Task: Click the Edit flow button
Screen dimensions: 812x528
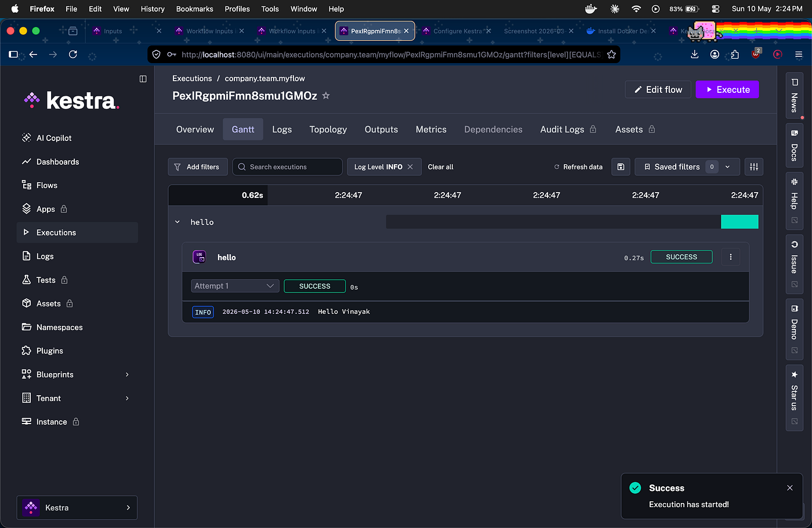Action: pos(658,89)
